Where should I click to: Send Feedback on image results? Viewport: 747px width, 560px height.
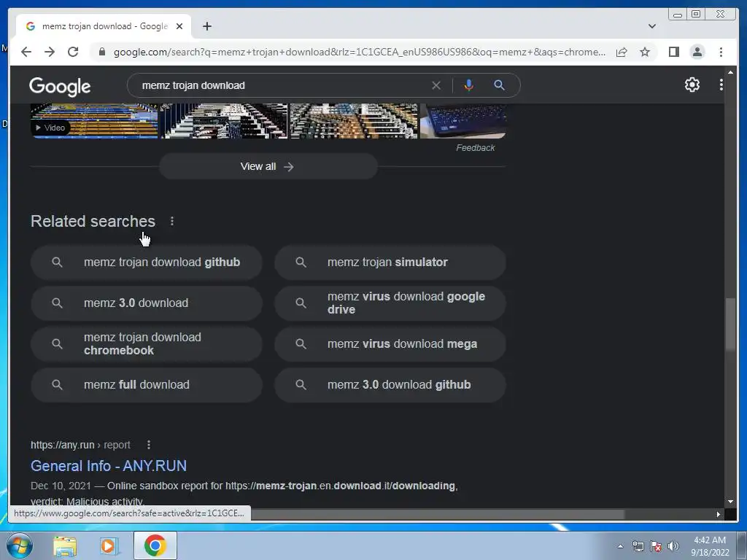tap(476, 147)
